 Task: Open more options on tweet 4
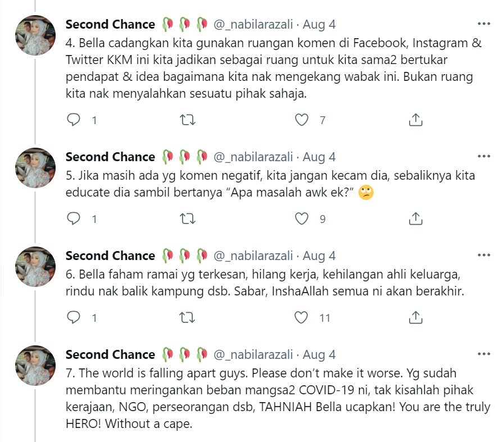(x=483, y=24)
